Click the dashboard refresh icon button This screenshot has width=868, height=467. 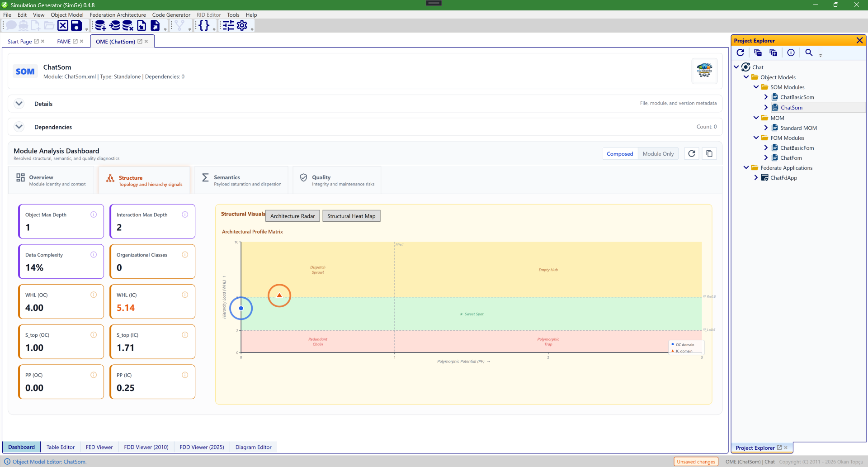pos(692,154)
